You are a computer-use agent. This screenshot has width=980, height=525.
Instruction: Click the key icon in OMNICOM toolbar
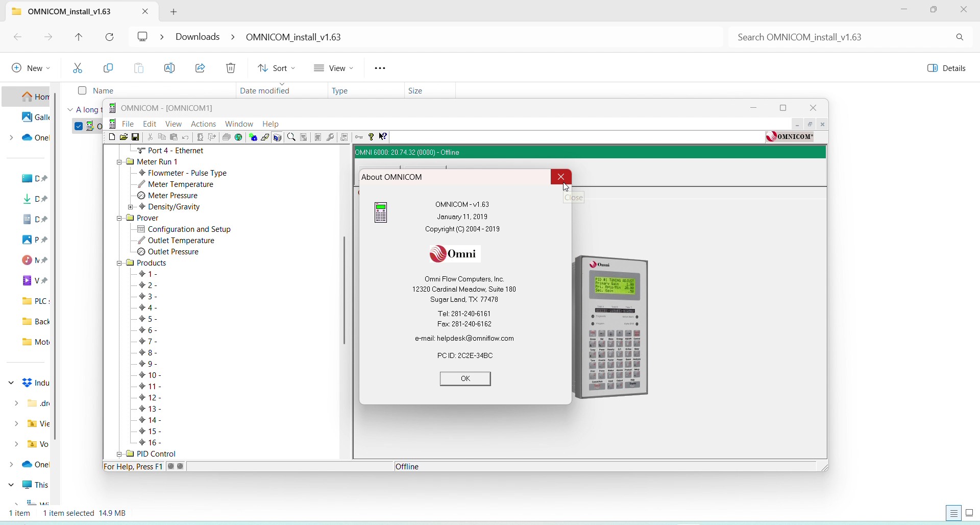[x=360, y=137]
